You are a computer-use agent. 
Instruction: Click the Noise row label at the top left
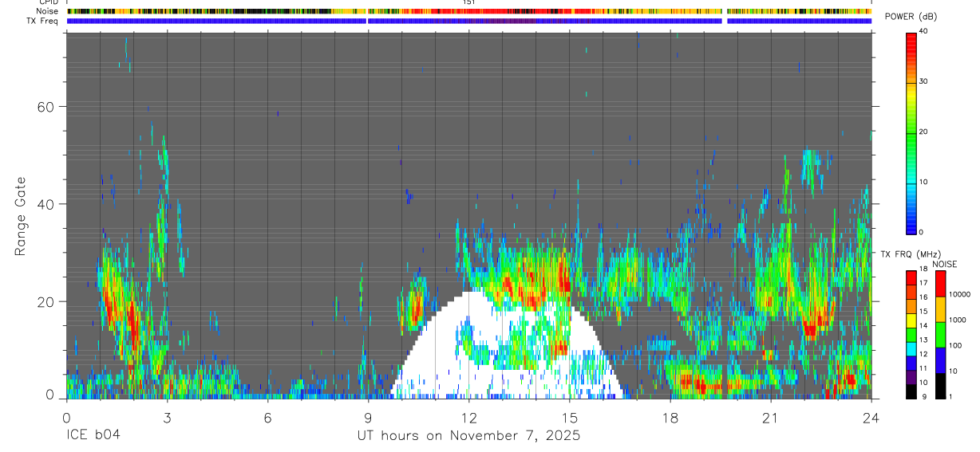[49, 11]
